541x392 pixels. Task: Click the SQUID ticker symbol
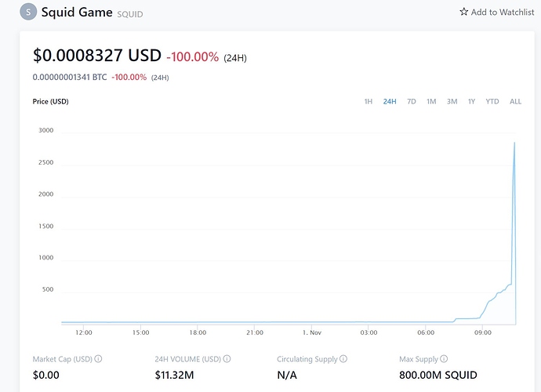129,14
